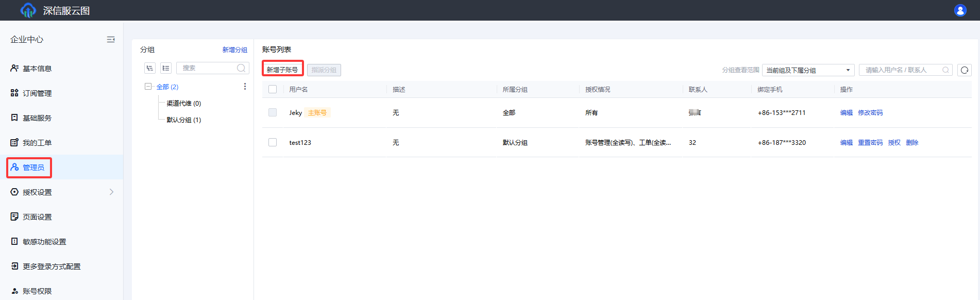Check the checkbox for Jeky account row
Image resolution: width=980 pixels, height=300 pixels.
tap(273, 112)
